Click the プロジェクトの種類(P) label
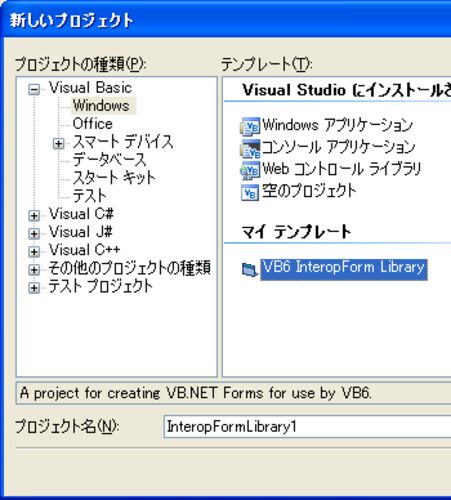 [80, 64]
